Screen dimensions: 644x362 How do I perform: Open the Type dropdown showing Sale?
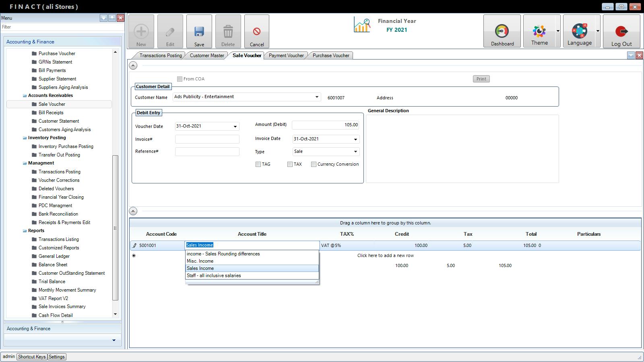[355, 152]
